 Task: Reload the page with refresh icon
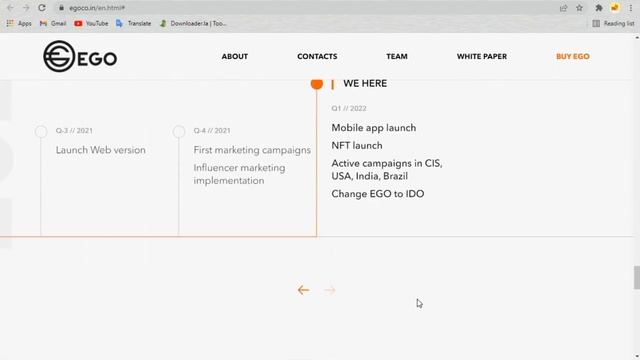(x=42, y=8)
